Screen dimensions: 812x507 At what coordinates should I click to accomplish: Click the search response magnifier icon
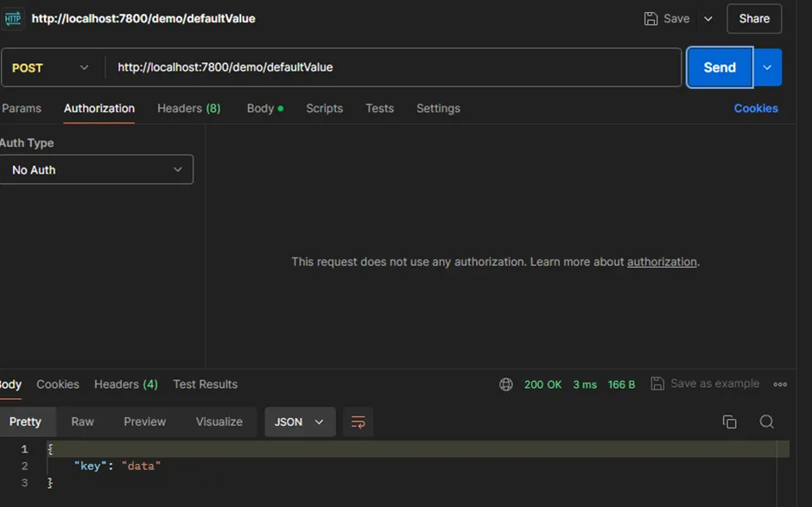pyautogui.click(x=766, y=422)
